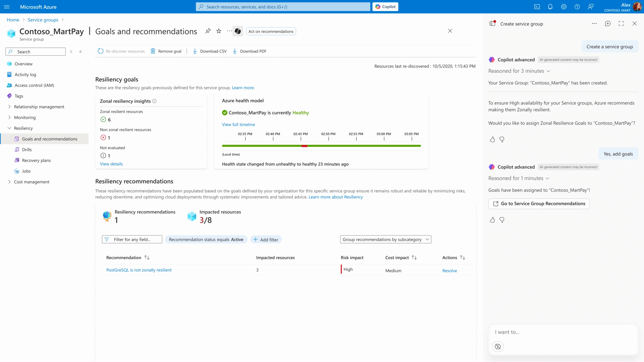Open Copilot panel more options
Image resolution: width=644 pixels, height=362 pixels.
click(x=594, y=24)
